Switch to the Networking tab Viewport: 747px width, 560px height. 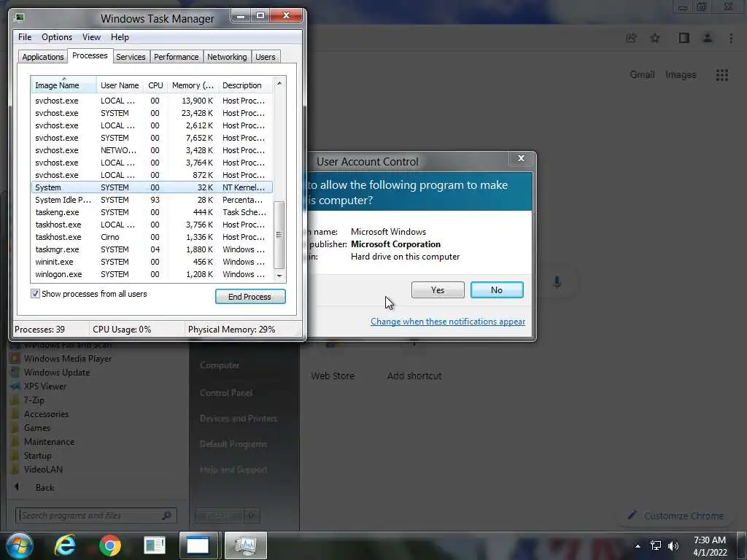point(227,57)
